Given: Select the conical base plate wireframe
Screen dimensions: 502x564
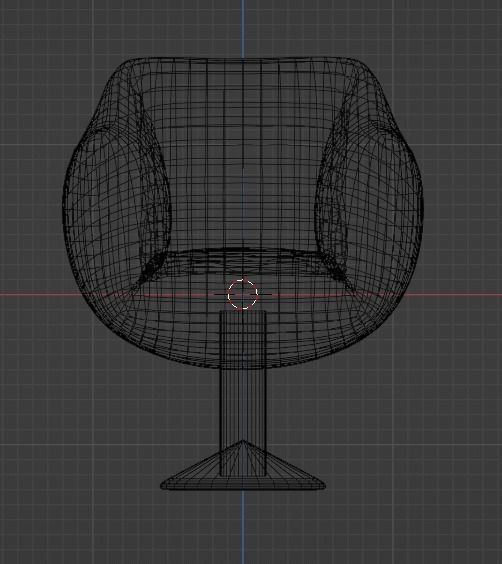Looking at the screenshot, I should pos(243,465).
